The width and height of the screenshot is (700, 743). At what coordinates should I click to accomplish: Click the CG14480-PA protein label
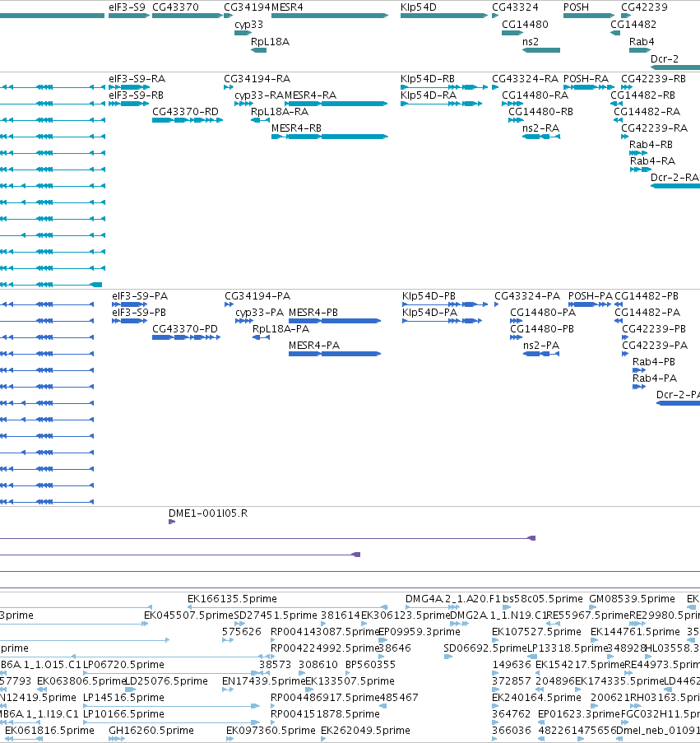point(543,313)
